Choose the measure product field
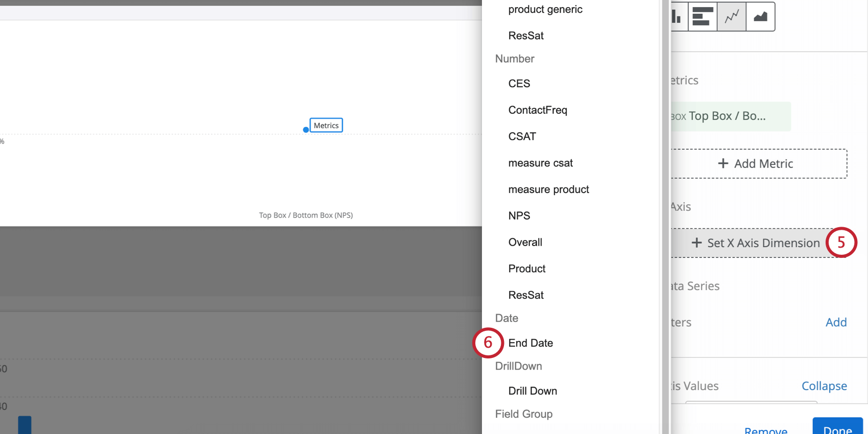This screenshot has width=868, height=434. pyautogui.click(x=548, y=189)
